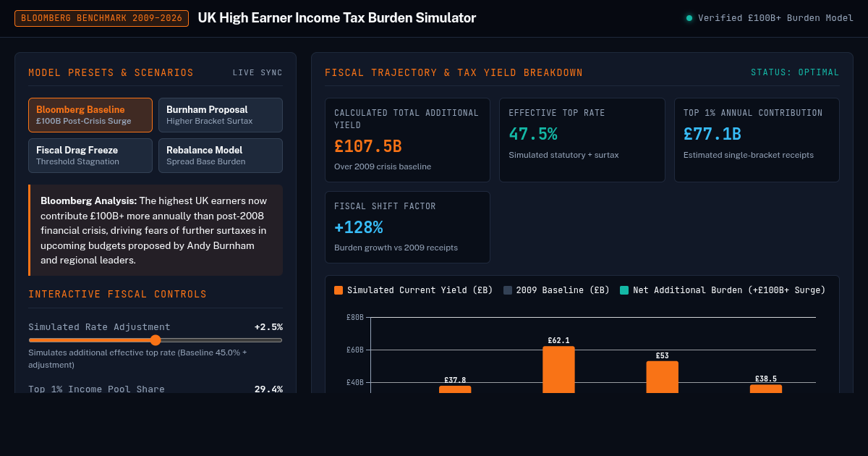Click the UK High Earner Income Tax title
Image resolution: width=868 pixels, height=456 pixels.
(x=337, y=18)
